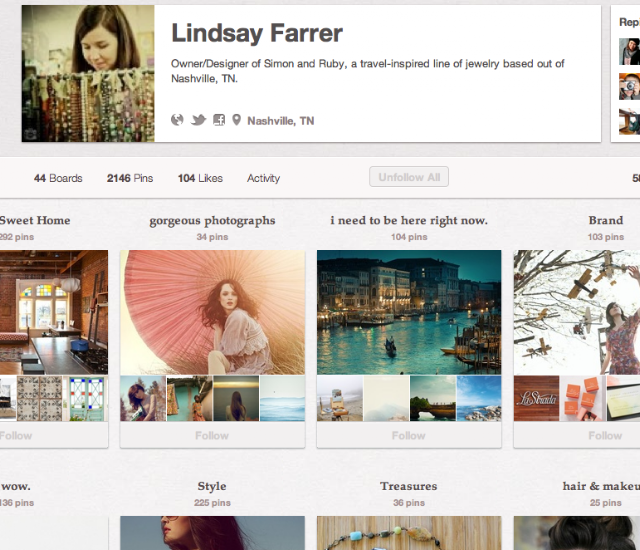Switch to the 44 Boards tab
The image size is (640, 550).
pyautogui.click(x=58, y=178)
